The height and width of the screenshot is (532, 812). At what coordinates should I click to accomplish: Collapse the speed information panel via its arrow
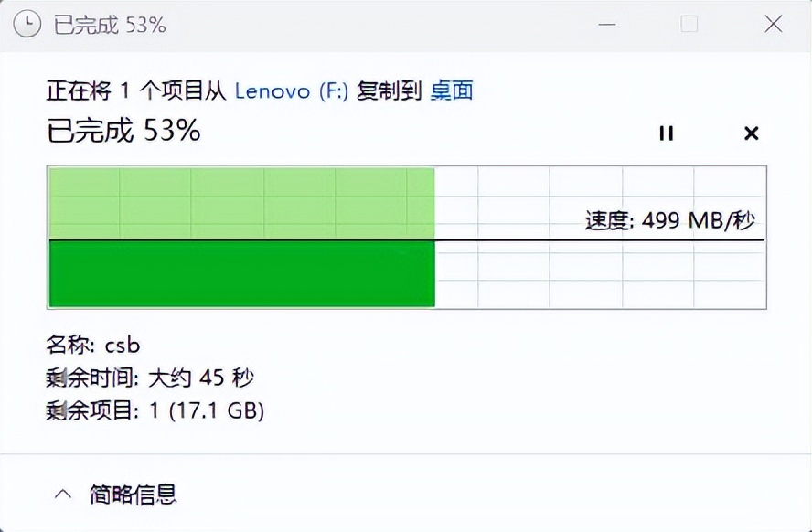click(x=63, y=492)
